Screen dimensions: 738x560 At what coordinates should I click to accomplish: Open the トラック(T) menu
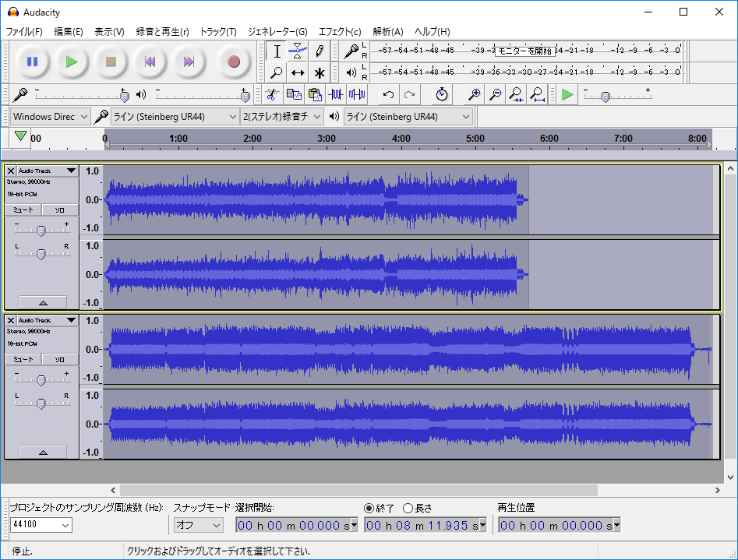[218, 31]
